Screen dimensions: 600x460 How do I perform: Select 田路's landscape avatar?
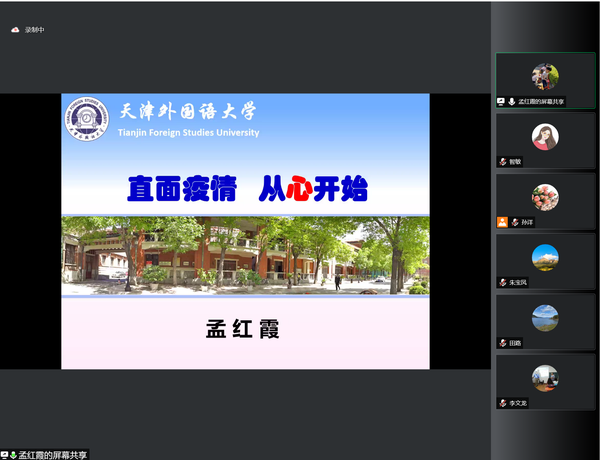545,317
